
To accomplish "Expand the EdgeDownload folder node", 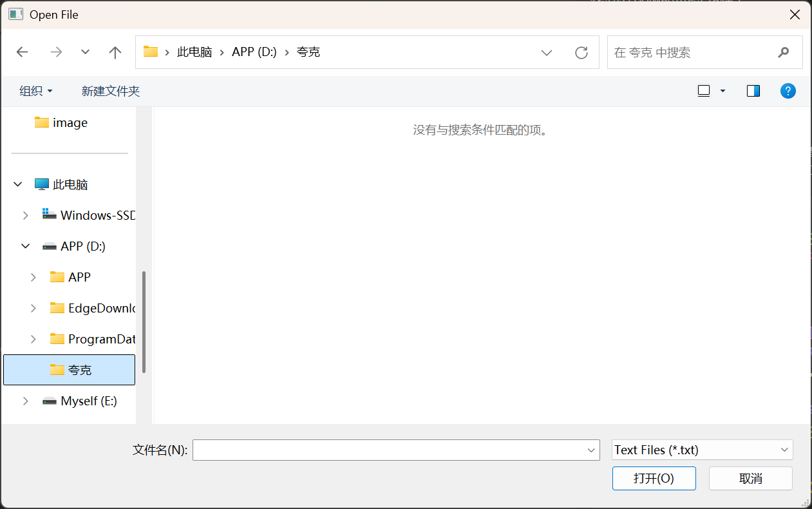I will pyautogui.click(x=33, y=308).
